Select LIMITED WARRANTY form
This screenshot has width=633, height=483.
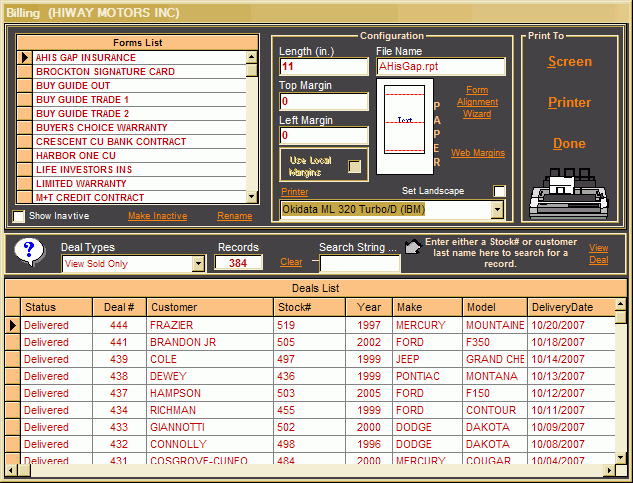coord(139,184)
